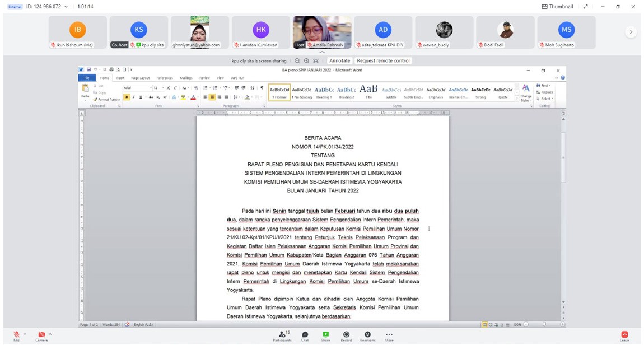This screenshot has height=345, width=644.
Task: Show next participants with right arrow
Action: point(631,32)
